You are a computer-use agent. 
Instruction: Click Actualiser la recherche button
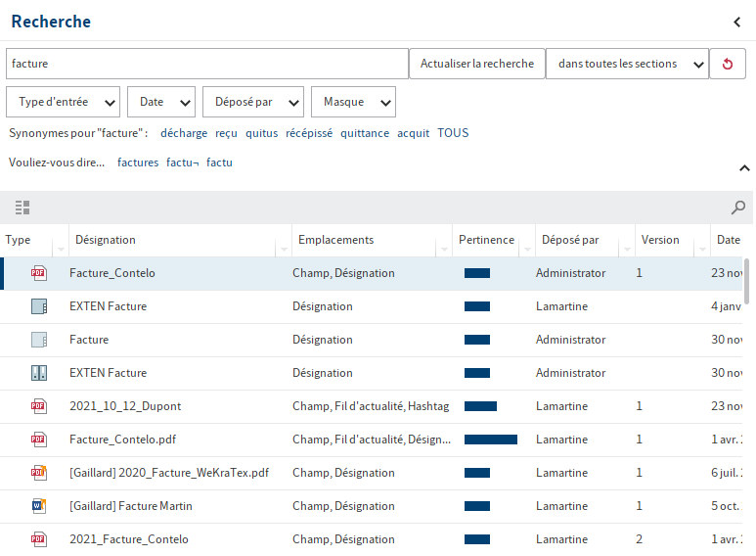[x=477, y=64]
